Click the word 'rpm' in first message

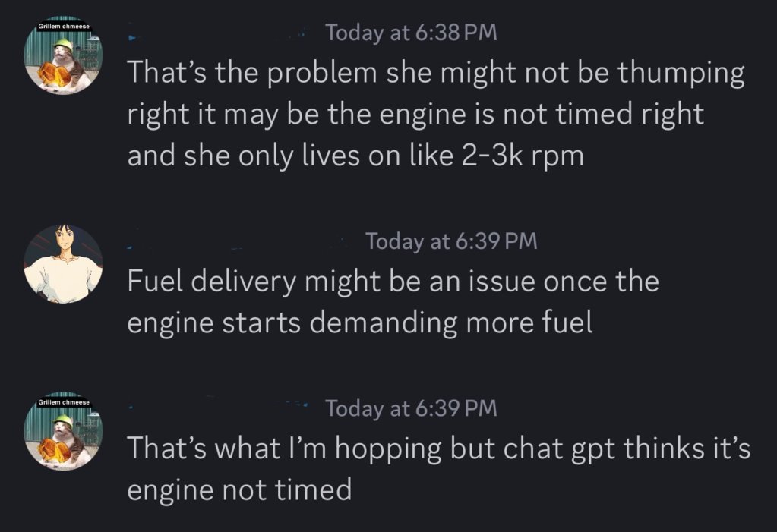click(558, 159)
